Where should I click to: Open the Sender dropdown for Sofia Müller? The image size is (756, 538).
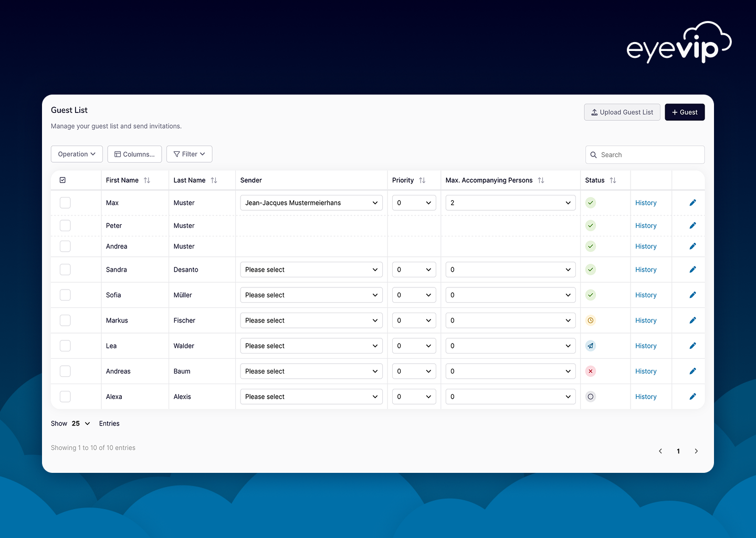tap(311, 295)
